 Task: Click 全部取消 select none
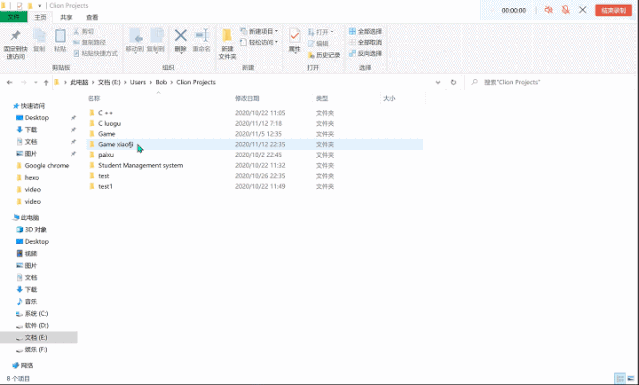pyautogui.click(x=366, y=42)
